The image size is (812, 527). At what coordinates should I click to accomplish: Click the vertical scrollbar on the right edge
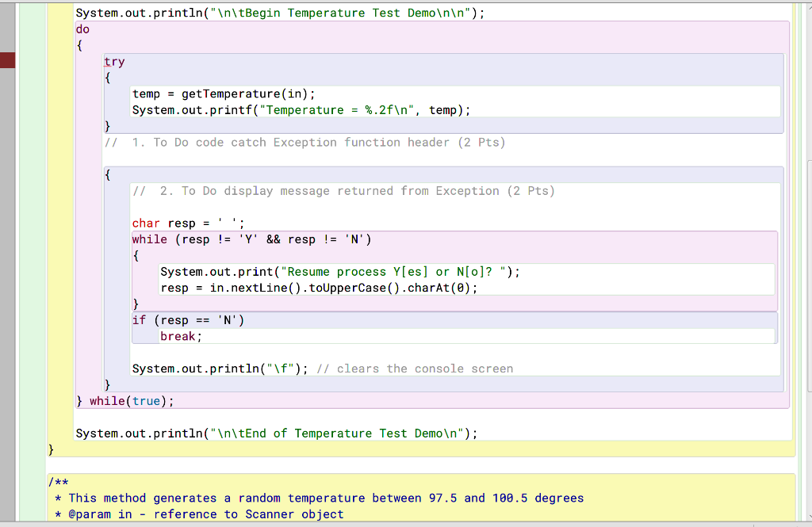(x=808, y=238)
